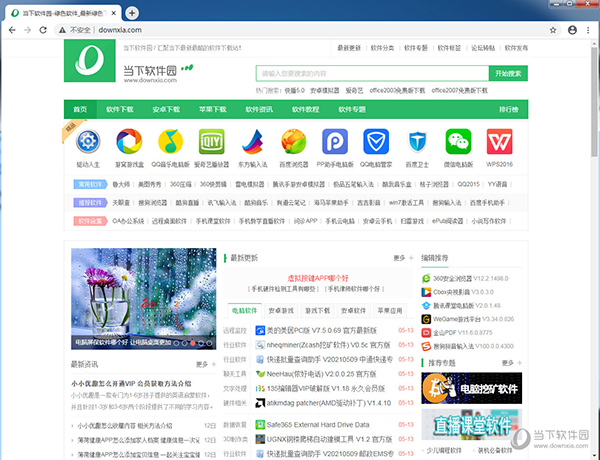The image size is (600, 460).
Task: Open the PP助手电脑版 icon
Action: (335, 141)
